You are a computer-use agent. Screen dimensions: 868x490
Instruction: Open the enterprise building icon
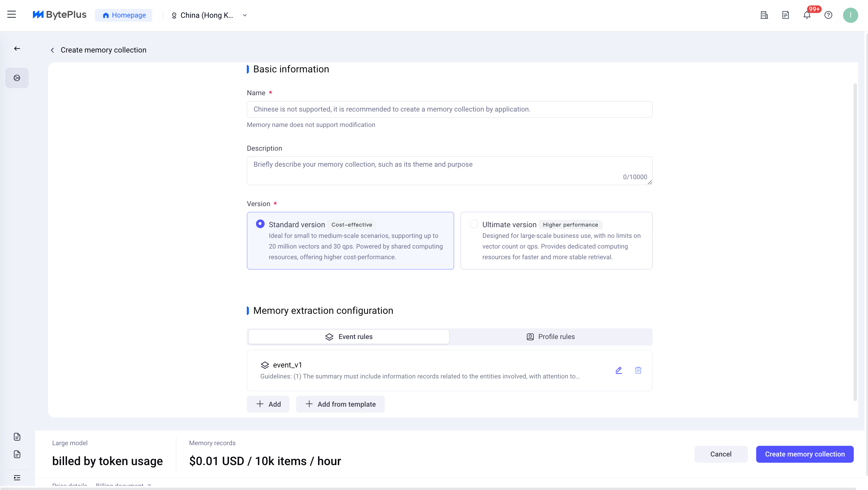[764, 15]
